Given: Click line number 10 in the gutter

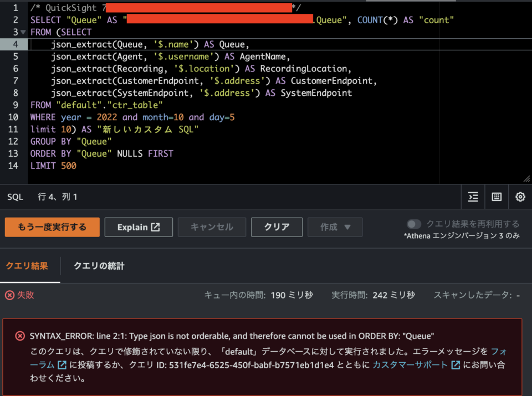Looking at the screenshot, I should (x=13, y=117).
